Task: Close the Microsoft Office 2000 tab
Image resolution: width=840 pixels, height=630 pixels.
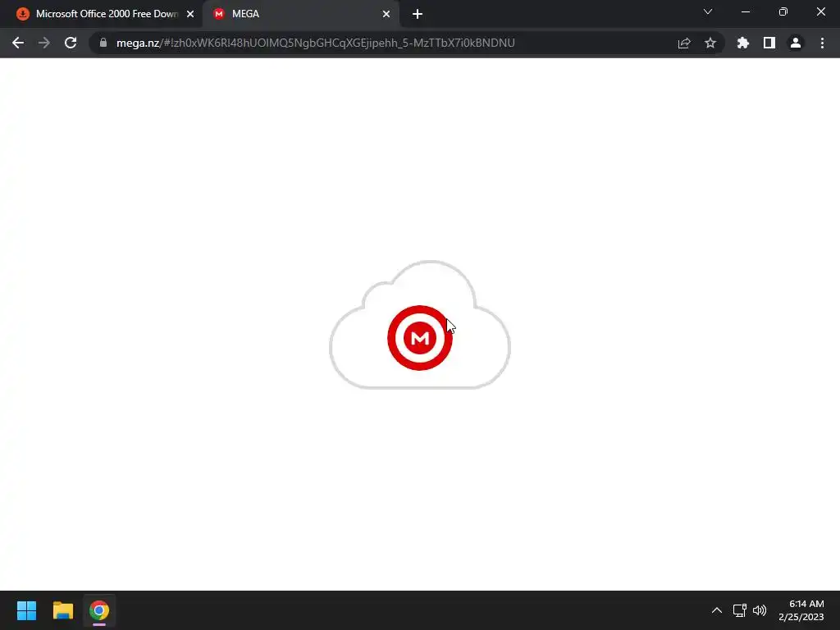Action: (x=190, y=14)
